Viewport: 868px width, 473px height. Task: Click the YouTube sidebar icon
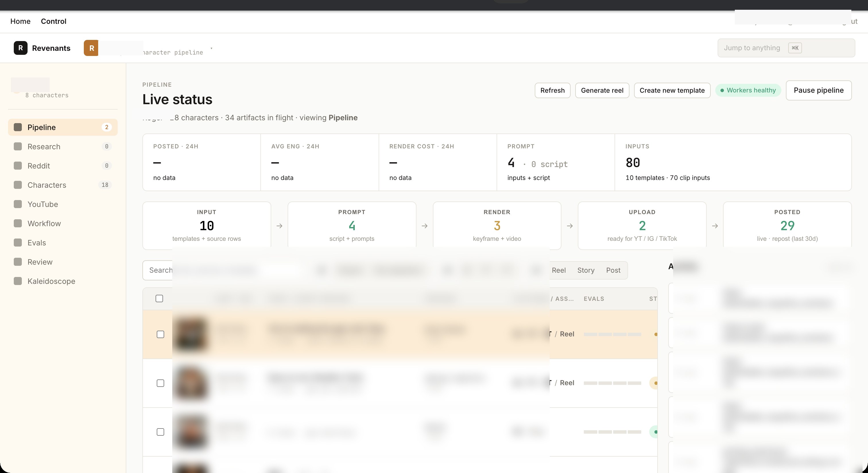tap(18, 204)
